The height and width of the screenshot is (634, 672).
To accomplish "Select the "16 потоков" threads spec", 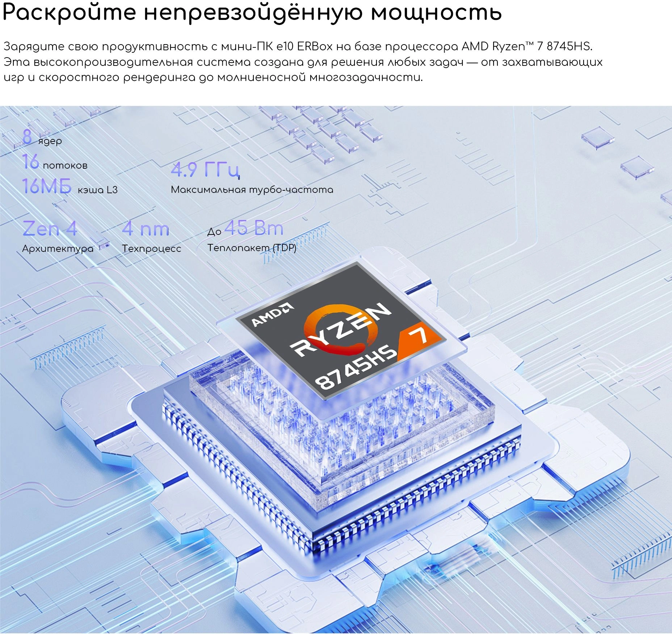I will 55,162.
